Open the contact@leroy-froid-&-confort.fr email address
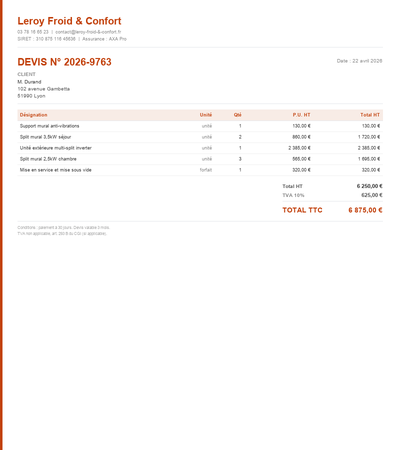 88,32
